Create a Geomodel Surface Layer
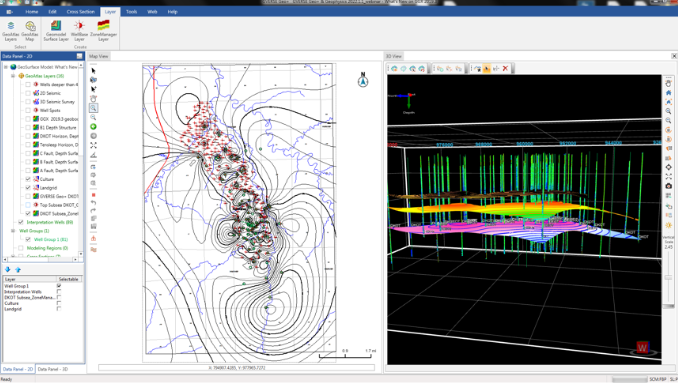 click(x=56, y=31)
